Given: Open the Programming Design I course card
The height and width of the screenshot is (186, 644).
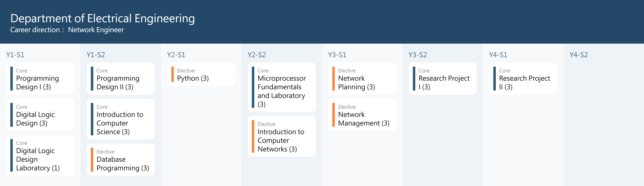Looking at the screenshot, I should click(40, 79).
